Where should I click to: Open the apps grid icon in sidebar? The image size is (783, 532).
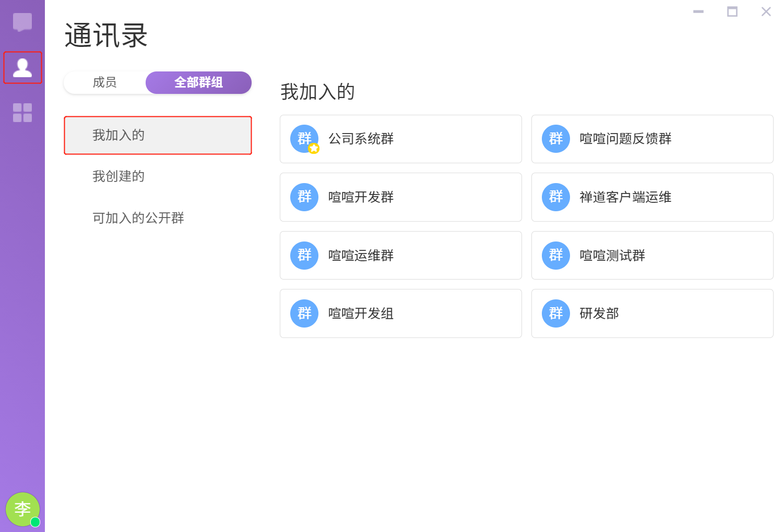pyautogui.click(x=22, y=113)
